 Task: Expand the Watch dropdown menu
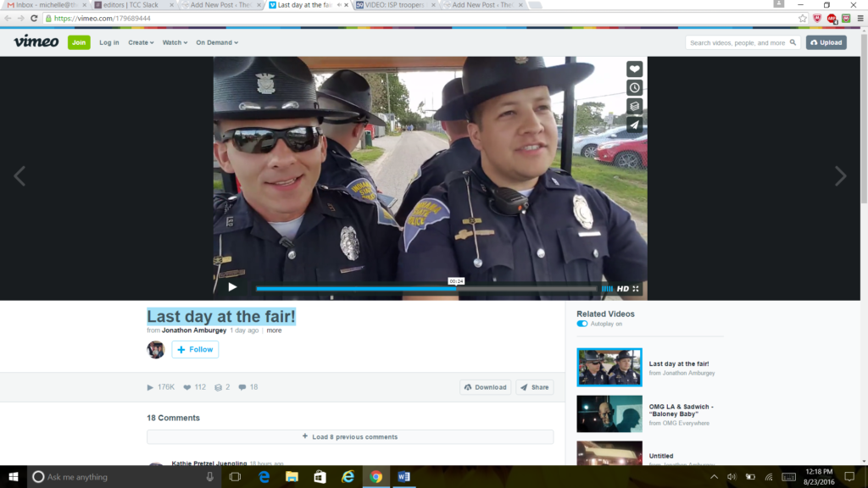[x=175, y=42]
